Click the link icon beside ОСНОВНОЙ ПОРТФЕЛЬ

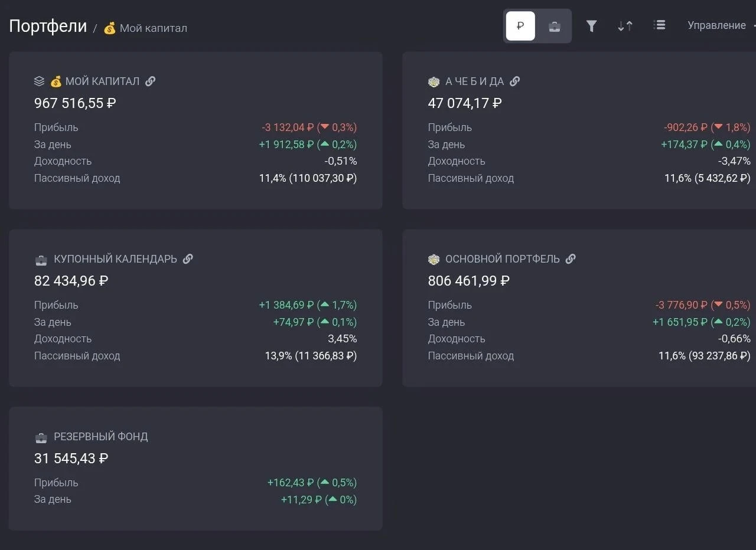point(571,258)
